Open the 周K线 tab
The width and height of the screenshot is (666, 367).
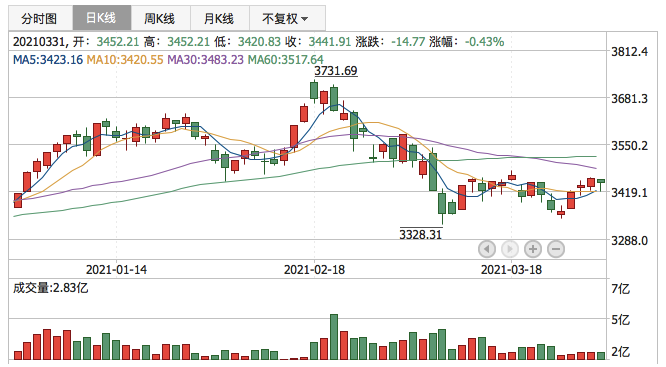(x=161, y=18)
